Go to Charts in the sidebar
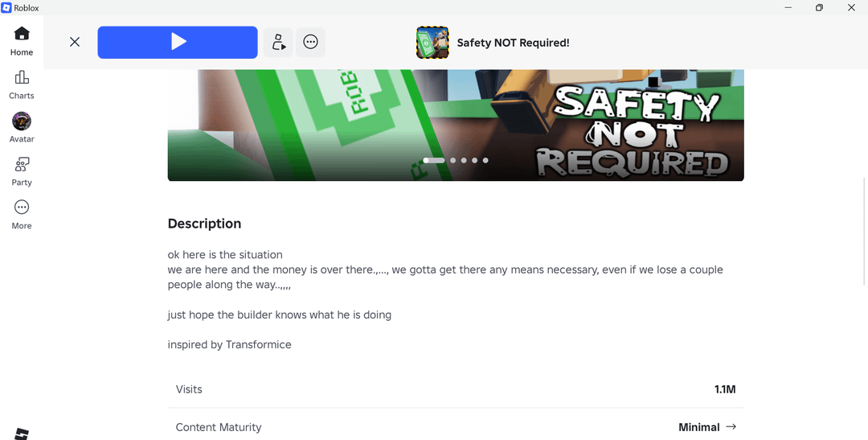The height and width of the screenshot is (440, 868). click(22, 84)
